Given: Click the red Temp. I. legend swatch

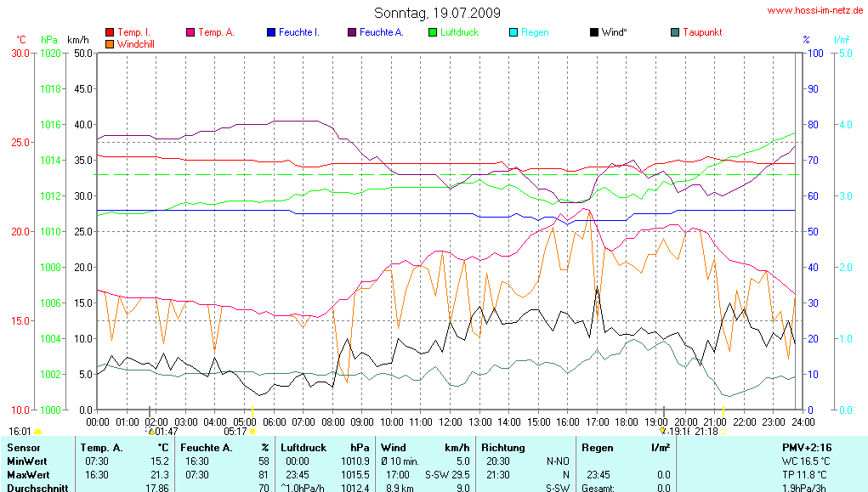Looking at the screenshot, I should tap(110, 32).
